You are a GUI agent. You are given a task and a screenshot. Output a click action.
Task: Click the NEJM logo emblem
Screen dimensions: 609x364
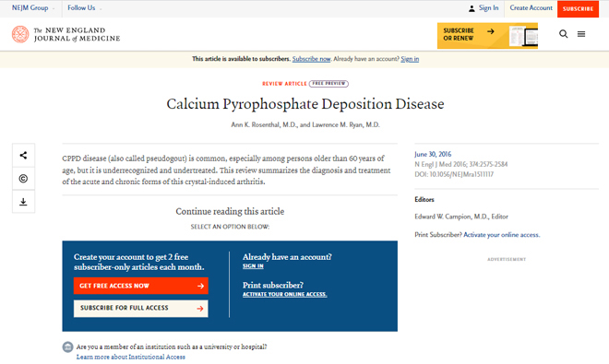20,34
